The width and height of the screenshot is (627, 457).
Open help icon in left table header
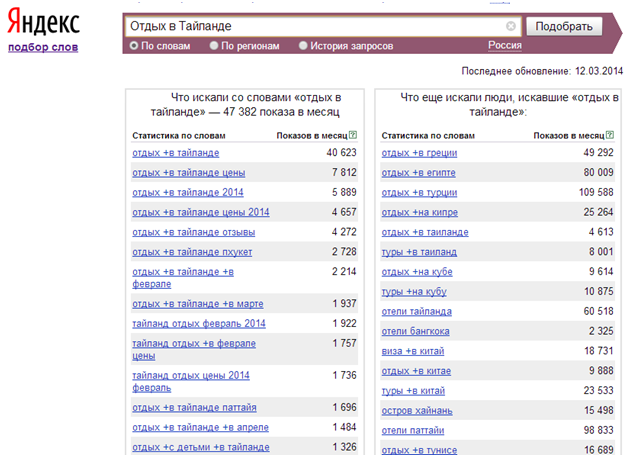(x=353, y=135)
